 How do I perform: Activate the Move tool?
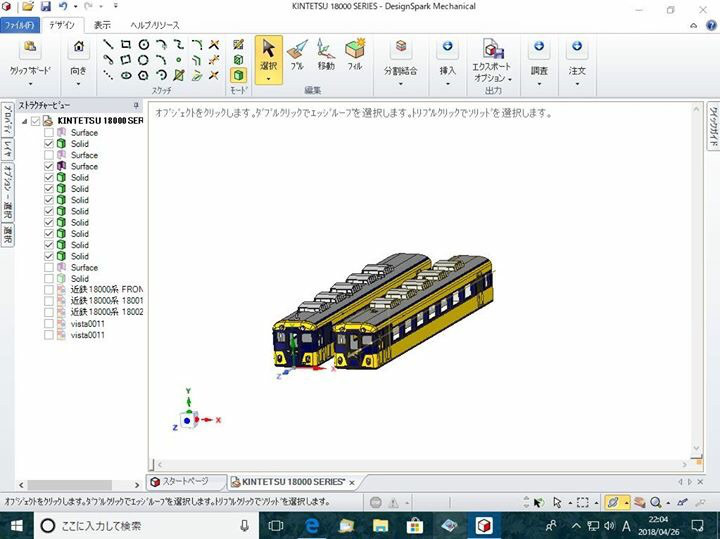point(326,55)
